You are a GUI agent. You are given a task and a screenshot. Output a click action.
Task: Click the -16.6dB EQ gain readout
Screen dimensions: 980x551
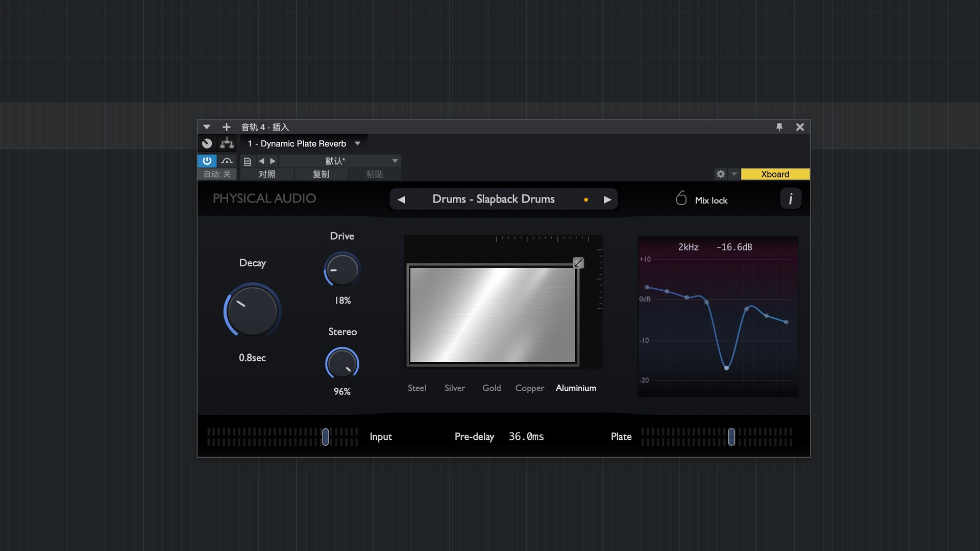click(x=734, y=247)
